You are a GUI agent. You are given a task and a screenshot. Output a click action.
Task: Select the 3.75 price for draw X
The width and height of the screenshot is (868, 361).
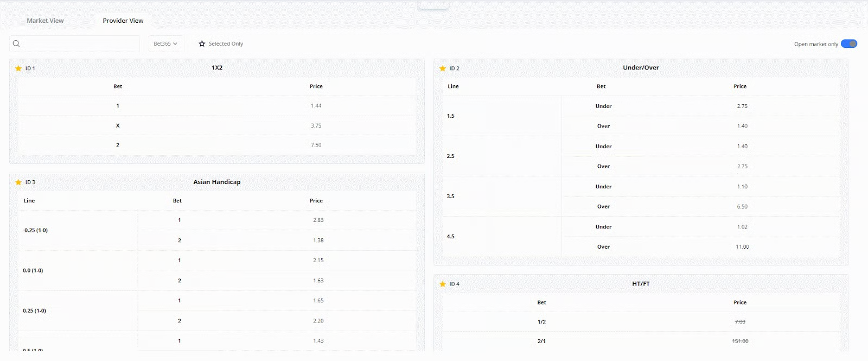point(316,125)
